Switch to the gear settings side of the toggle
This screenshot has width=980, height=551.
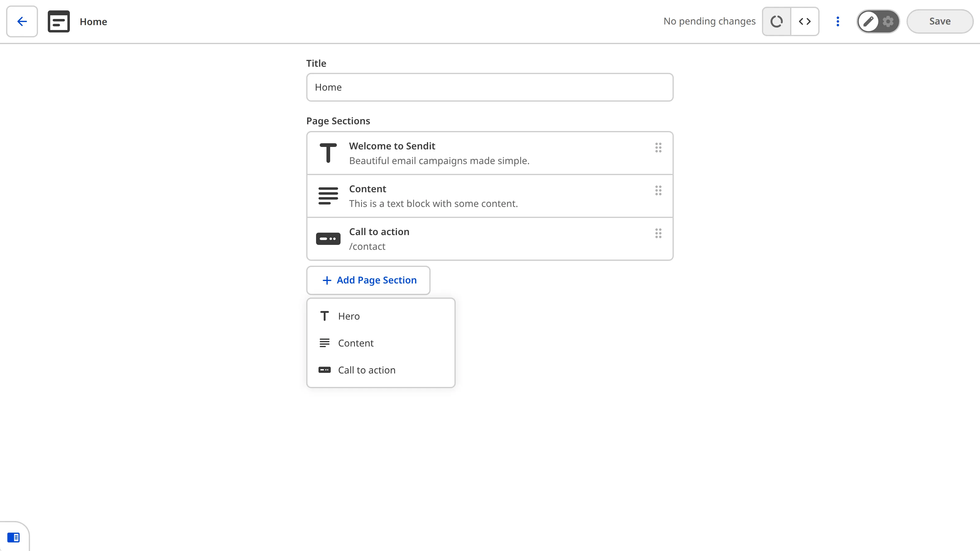click(x=888, y=21)
